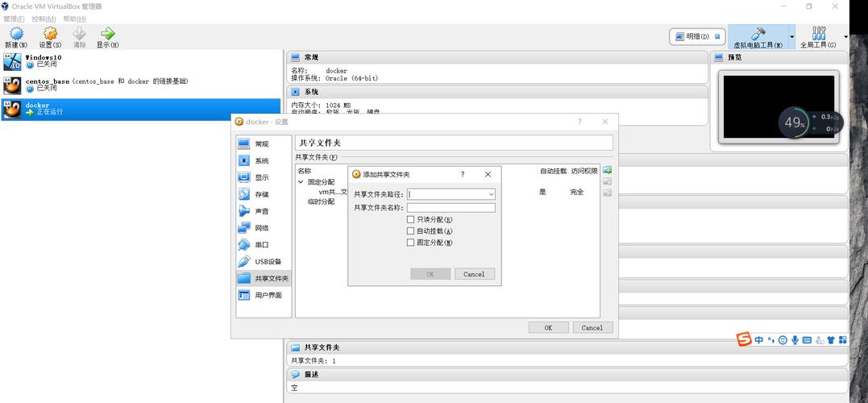Image resolution: width=868 pixels, height=403 pixels.
Task: Select 声音 category in docker settings
Action: (x=263, y=211)
